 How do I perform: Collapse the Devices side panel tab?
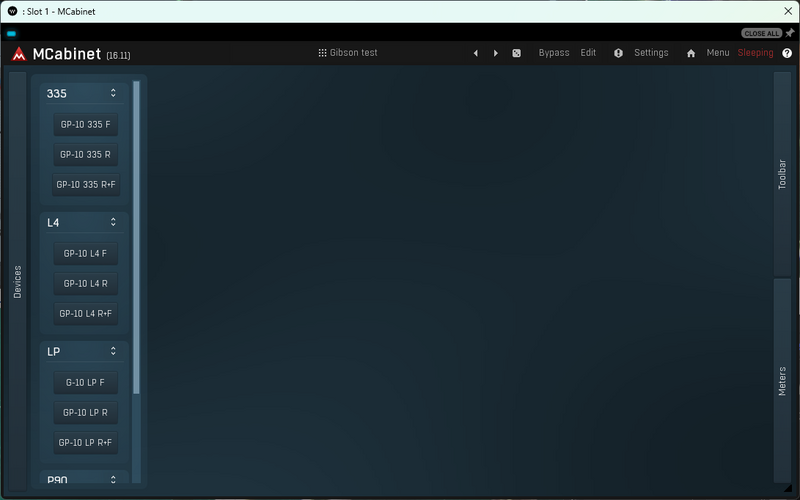[17, 282]
